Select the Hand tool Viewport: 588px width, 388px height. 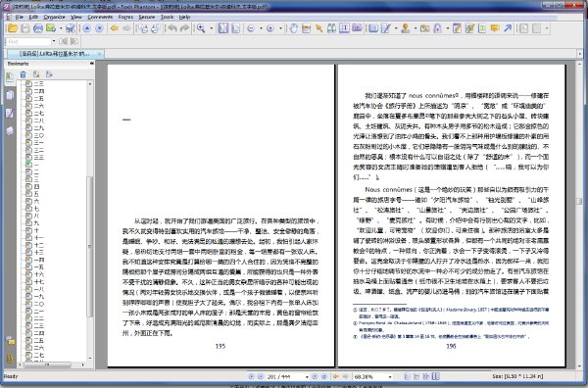294,28
